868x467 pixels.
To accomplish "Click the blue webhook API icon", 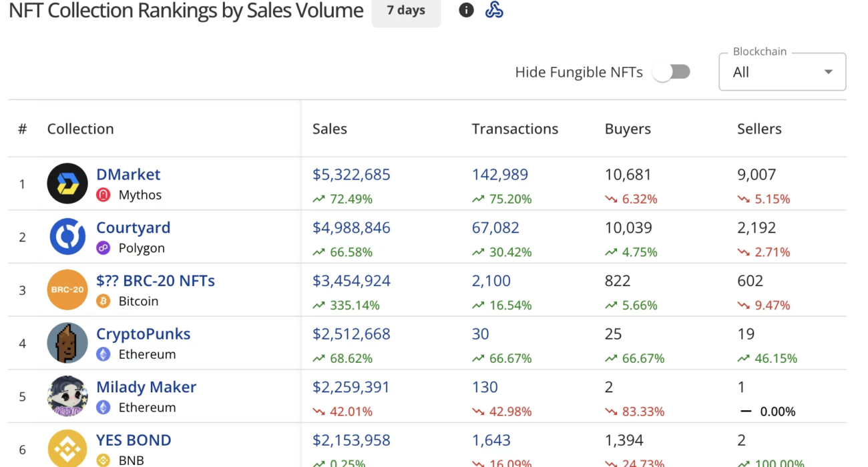I will coord(494,10).
